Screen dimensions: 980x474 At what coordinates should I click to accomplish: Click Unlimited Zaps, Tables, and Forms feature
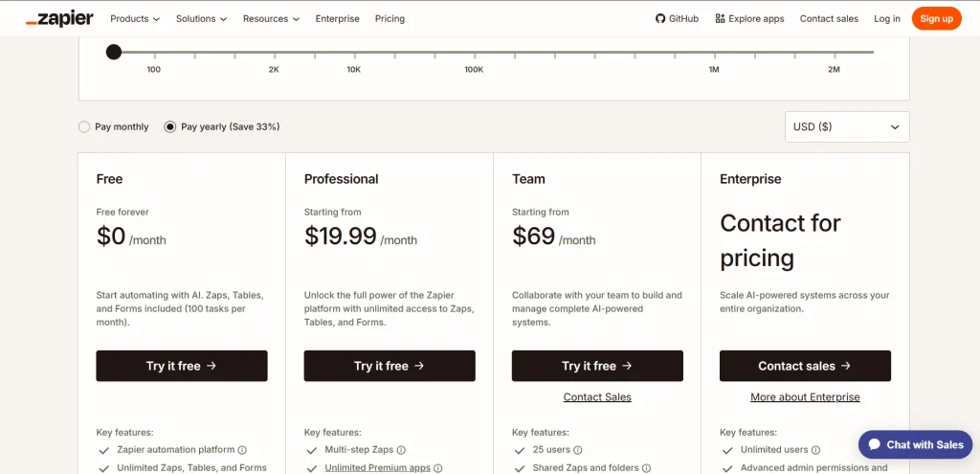(191, 467)
